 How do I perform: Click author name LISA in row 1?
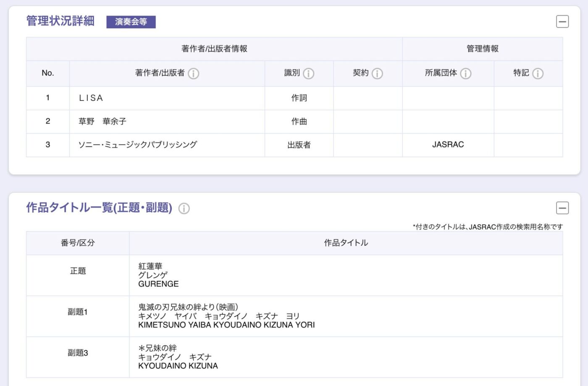[91, 98]
